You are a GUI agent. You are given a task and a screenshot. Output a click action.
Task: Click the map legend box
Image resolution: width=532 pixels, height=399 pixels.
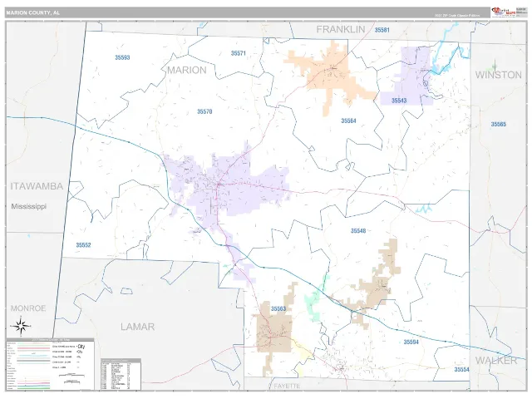pos(50,364)
